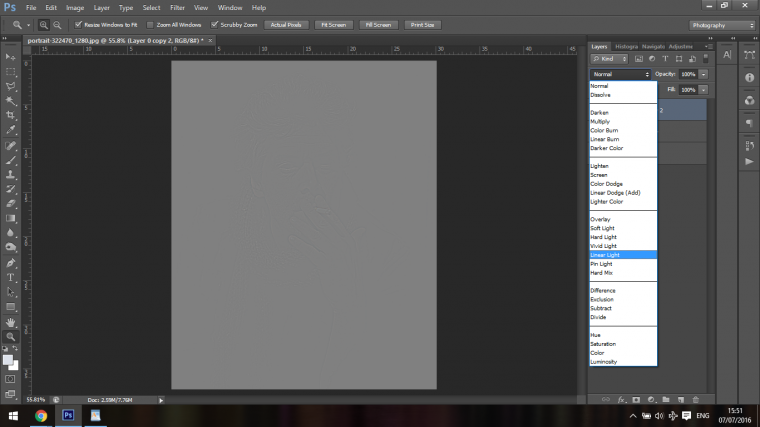The width and height of the screenshot is (760, 427).
Task: Select the Eraser tool
Action: [x=10, y=204]
